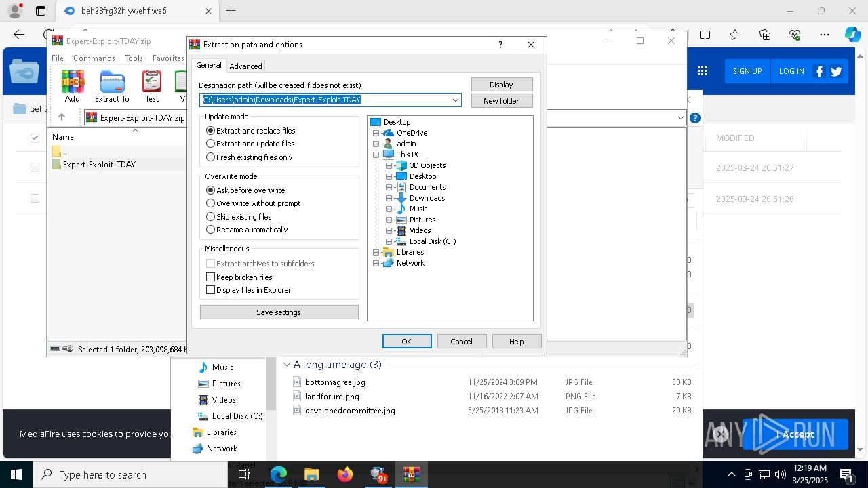Viewport: 868px width, 488px height.
Task: Switch to the Advanced tab
Action: [245, 66]
